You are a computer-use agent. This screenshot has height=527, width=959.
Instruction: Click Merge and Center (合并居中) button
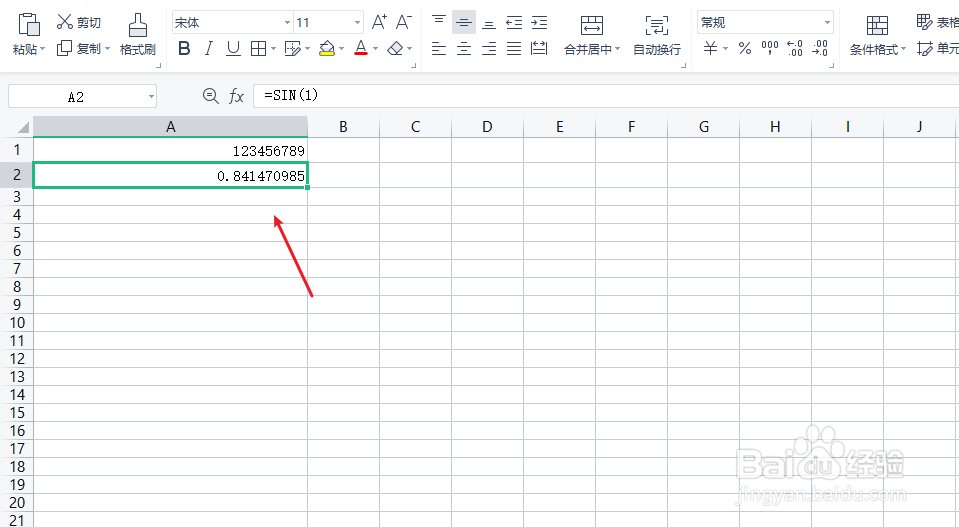click(591, 35)
